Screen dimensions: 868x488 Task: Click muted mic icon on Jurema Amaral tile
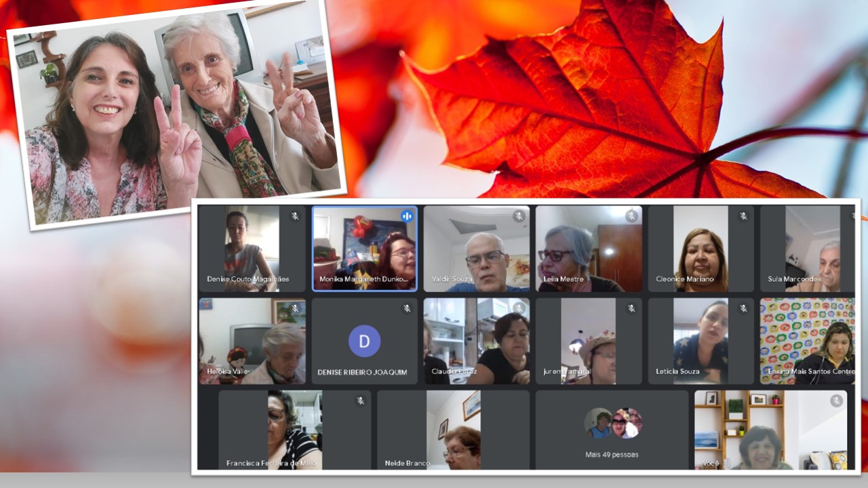(x=631, y=308)
